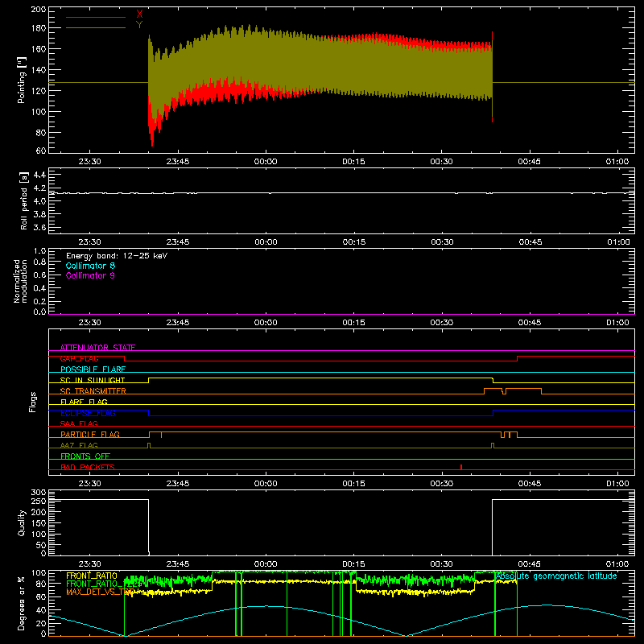This screenshot has width=644, height=644.
Task: Click the Pointing ["] vertical axis title
Action: 22,80
